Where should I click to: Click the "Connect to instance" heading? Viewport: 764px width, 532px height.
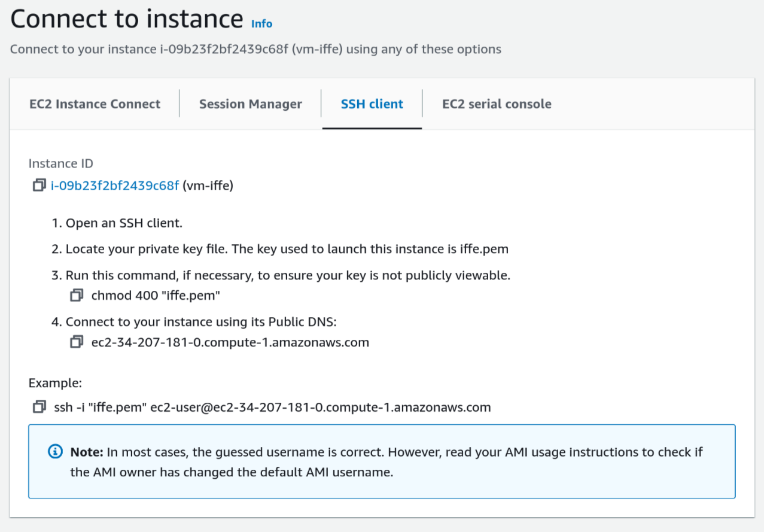tap(127, 20)
